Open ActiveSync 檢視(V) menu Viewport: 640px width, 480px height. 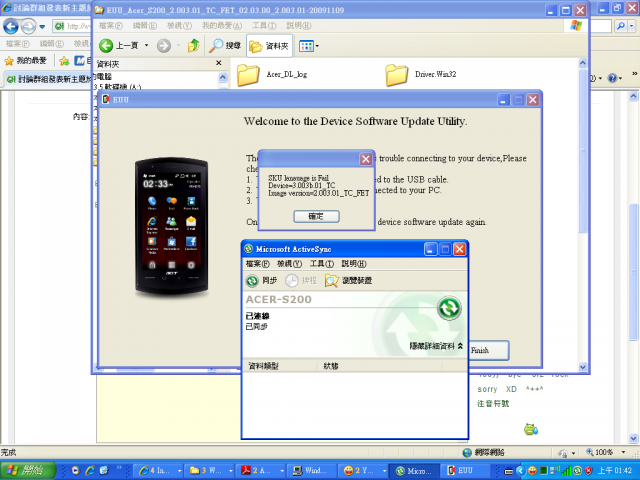pyautogui.click(x=289, y=264)
